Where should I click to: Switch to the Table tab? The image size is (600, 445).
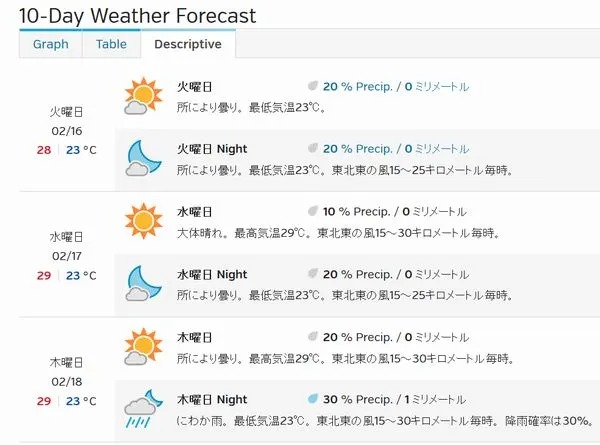[111, 44]
